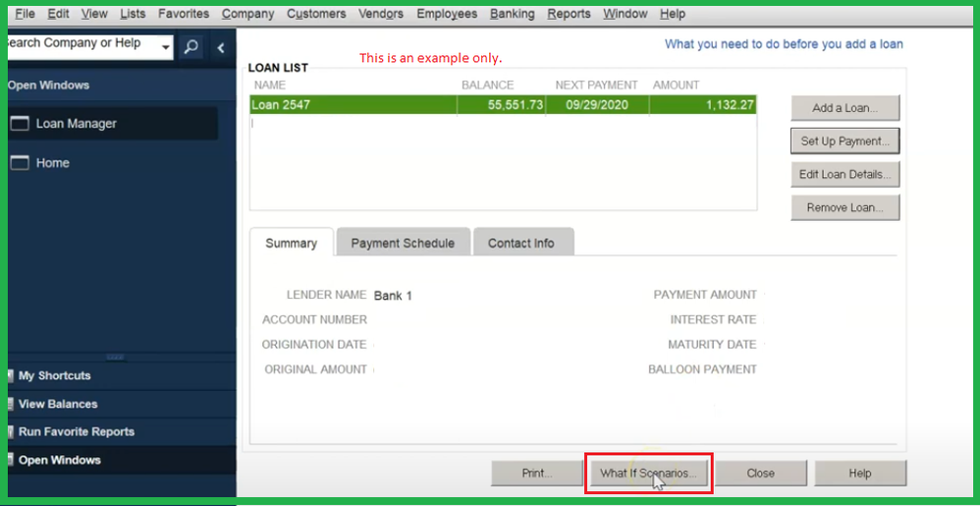Click the Home window icon
This screenshot has width=980, height=506.
(x=20, y=163)
